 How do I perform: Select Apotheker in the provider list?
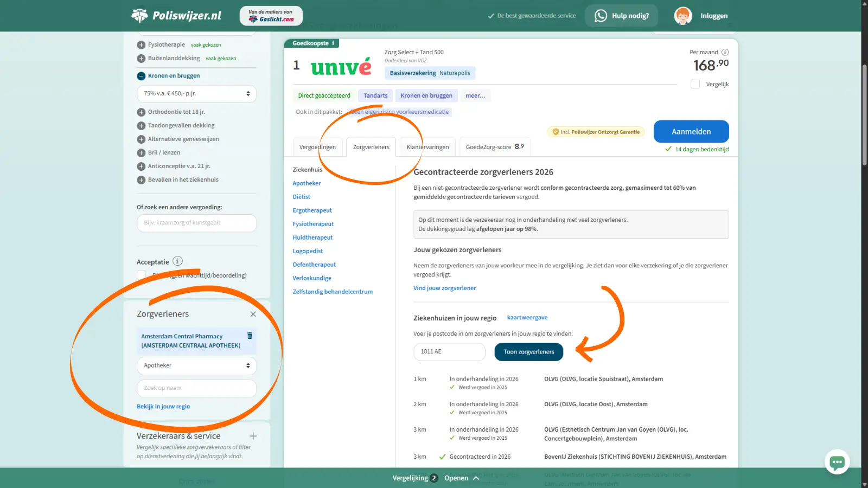(307, 183)
